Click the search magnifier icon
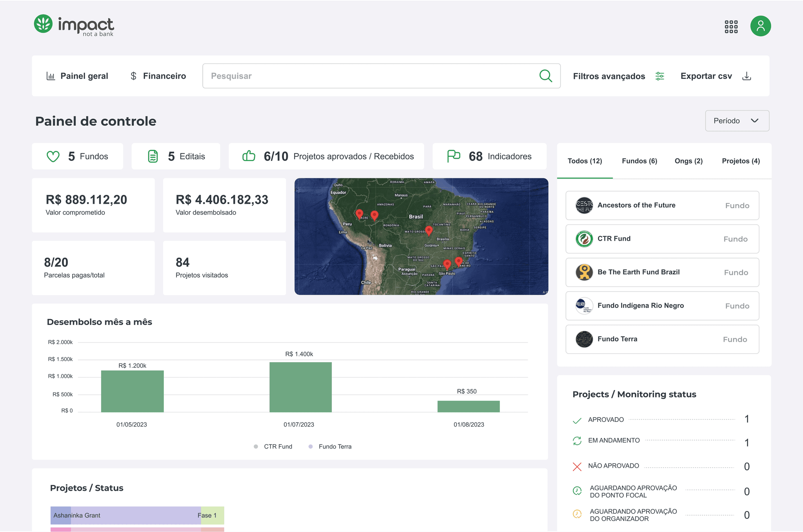This screenshot has width=803, height=532. click(545, 76)
